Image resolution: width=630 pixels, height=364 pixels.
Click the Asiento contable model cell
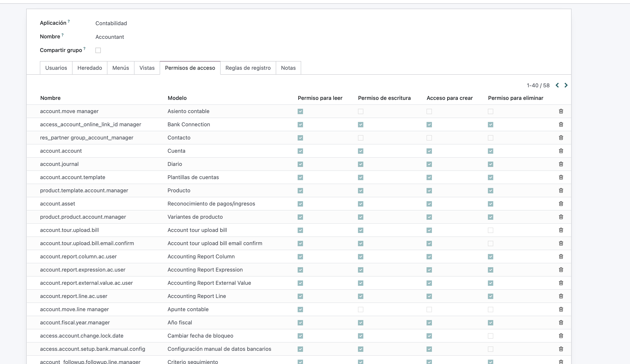[189, 111]
